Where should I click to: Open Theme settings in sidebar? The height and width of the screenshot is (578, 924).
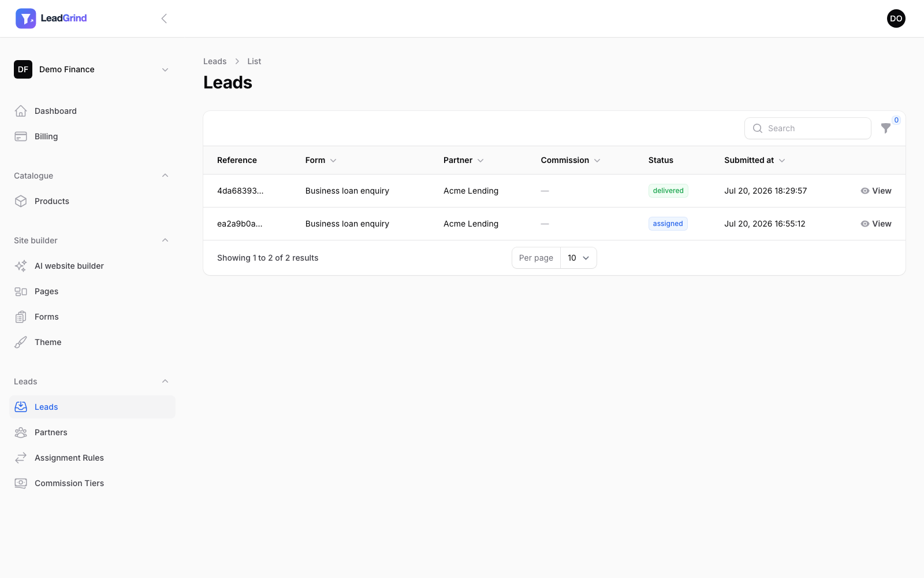[x=92, y=342]
